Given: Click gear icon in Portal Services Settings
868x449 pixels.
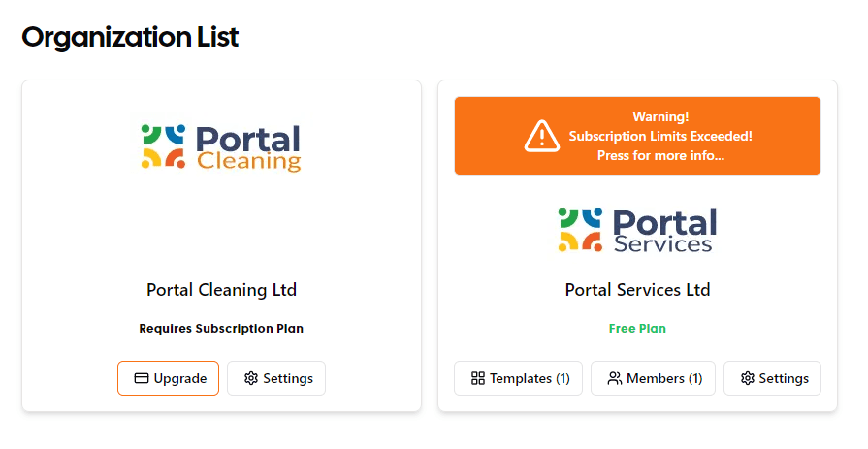Looking at the screenshot, I should pyautogui.click(x=748, y=378).
